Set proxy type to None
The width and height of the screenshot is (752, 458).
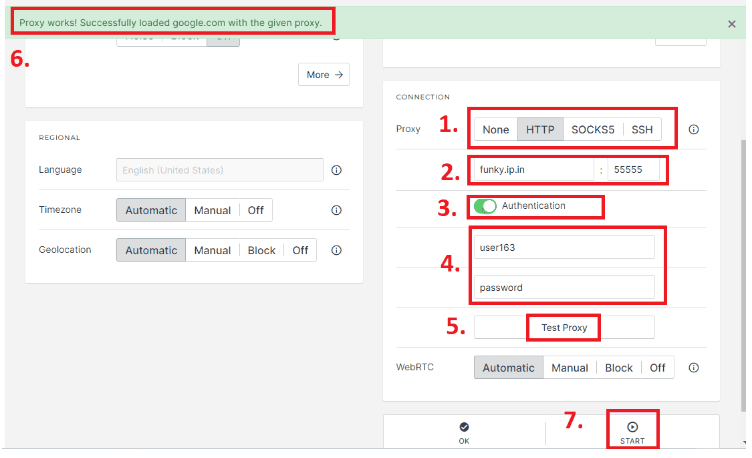point(495,130)
